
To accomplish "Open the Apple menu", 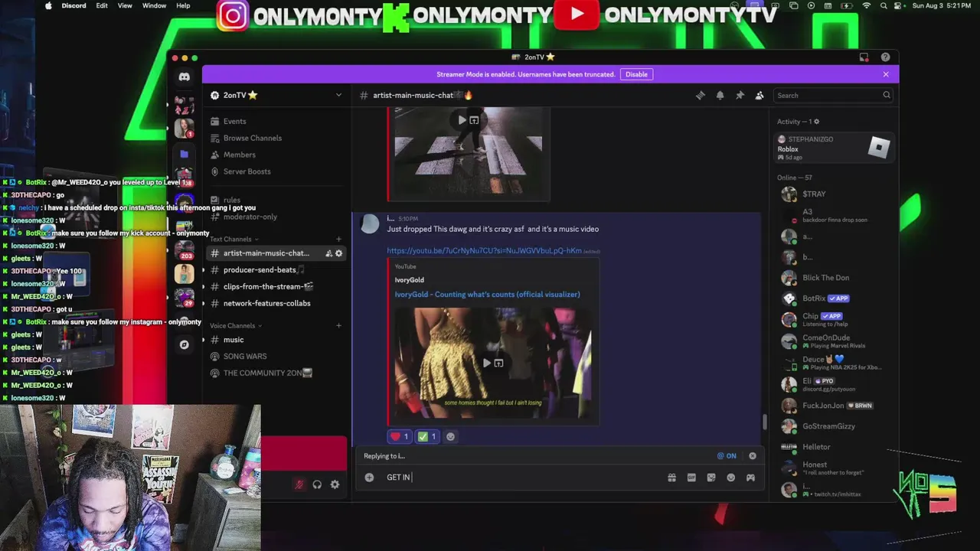I will pos(49,5).
